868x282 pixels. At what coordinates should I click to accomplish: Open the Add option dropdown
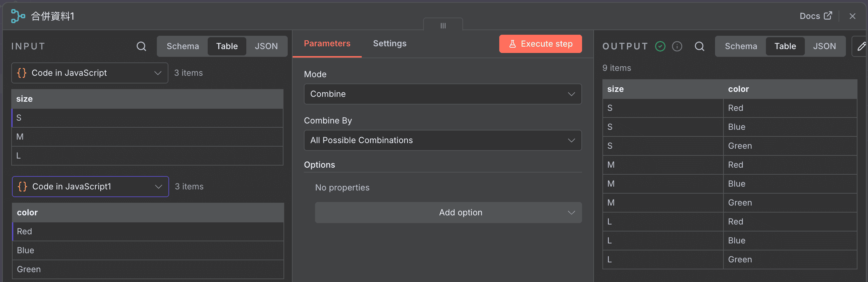[x=448, y=213]
